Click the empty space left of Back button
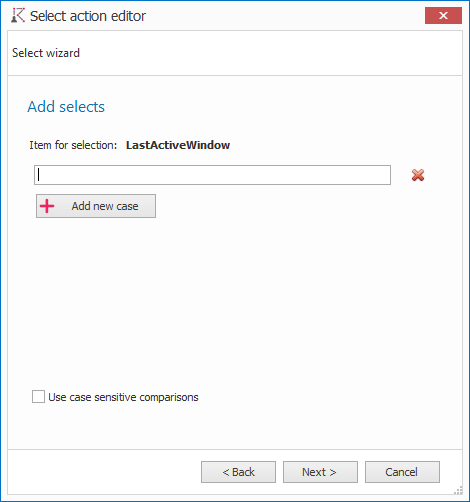The width and height of the screenshot is (470, 502). click(x=103, y=472)
